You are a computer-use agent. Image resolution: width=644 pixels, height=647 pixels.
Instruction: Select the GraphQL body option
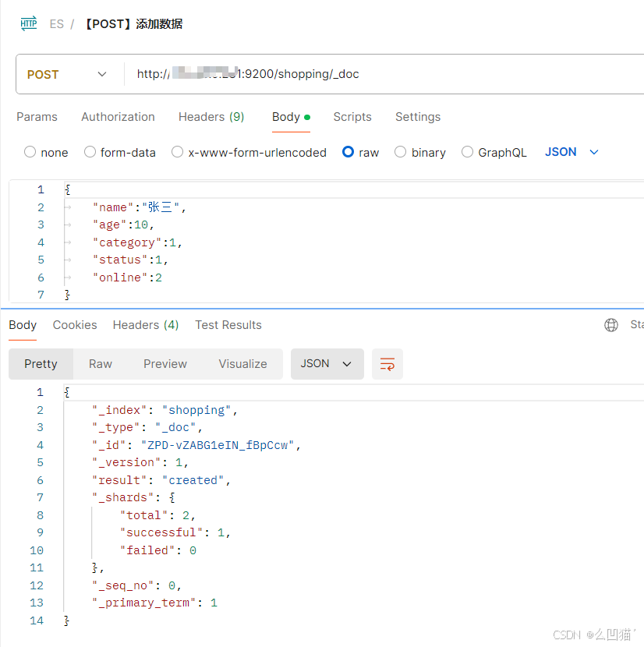(x=468, y=152)
